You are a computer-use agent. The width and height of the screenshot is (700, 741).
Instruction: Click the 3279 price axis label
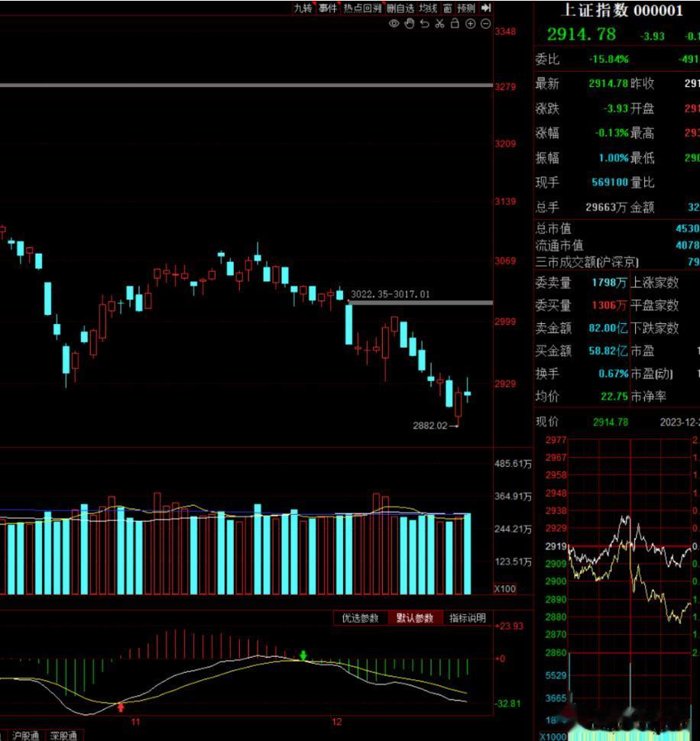[505, 87]
